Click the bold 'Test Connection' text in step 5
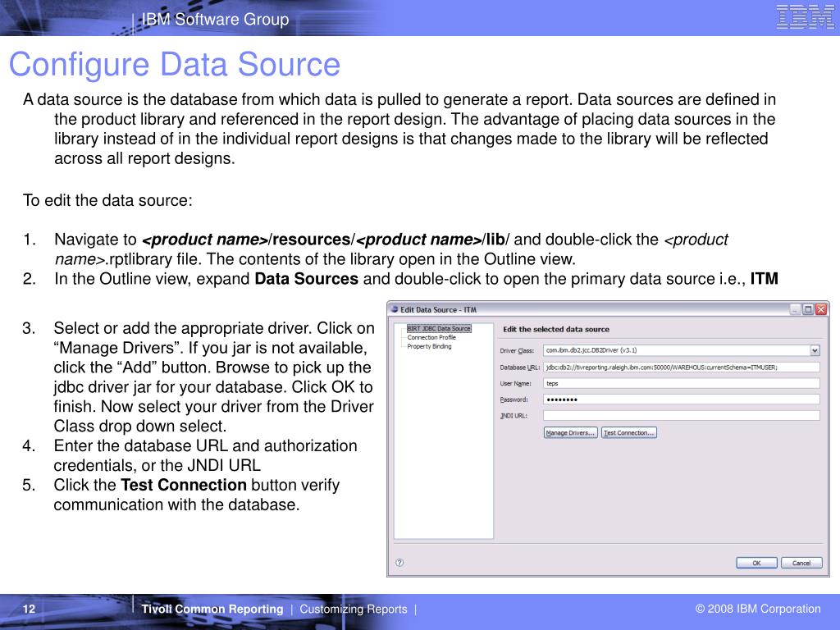The image size is (840, 630). click(184, 485)
